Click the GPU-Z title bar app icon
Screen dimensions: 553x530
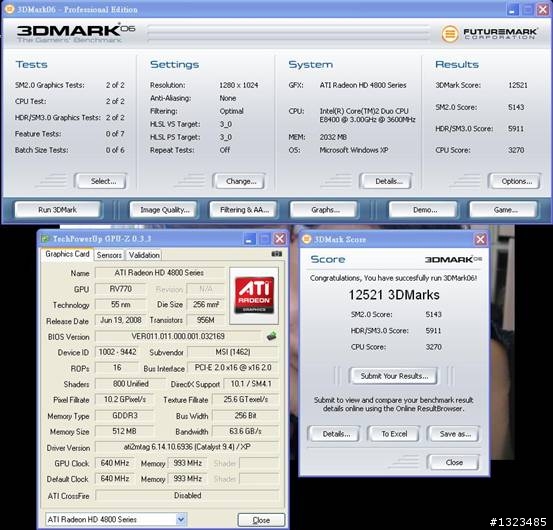point(45,239)
